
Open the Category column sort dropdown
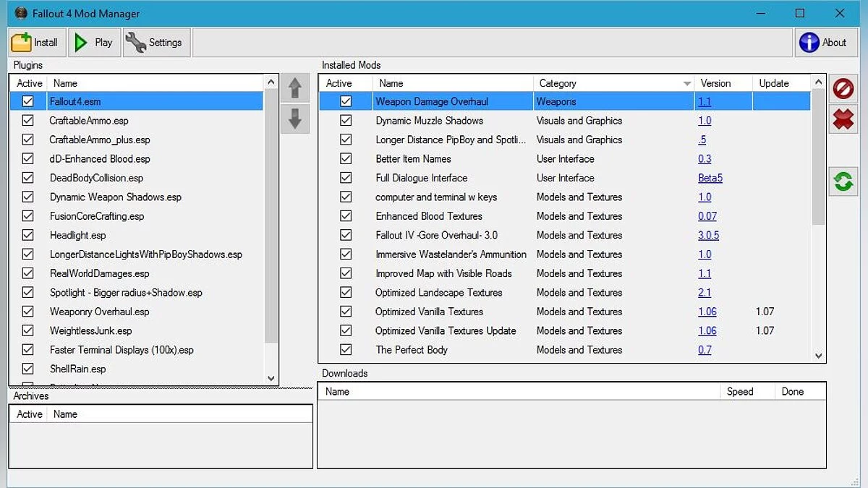click(x=686, y=82)
